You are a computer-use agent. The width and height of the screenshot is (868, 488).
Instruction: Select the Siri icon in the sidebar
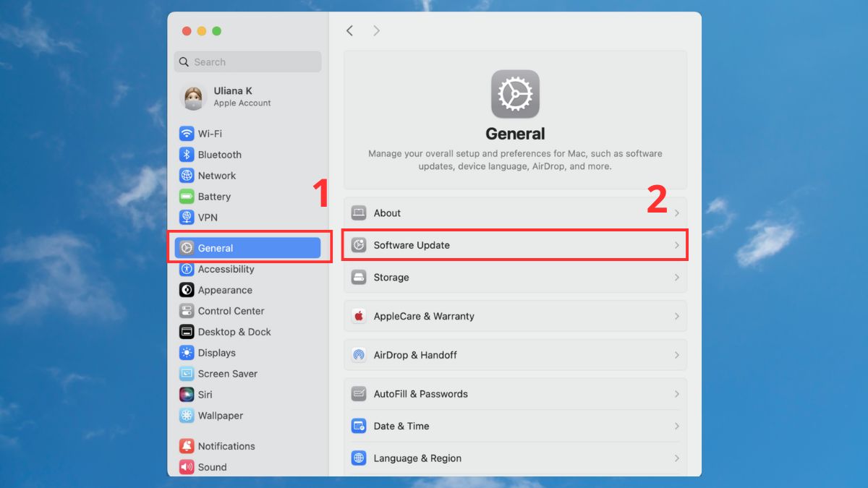pyautogui.click(x=187, y=394)
